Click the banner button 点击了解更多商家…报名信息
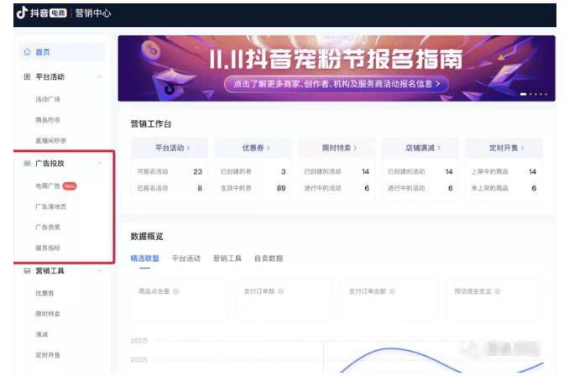Screen dimensions: 564x392 pos(337,84)
